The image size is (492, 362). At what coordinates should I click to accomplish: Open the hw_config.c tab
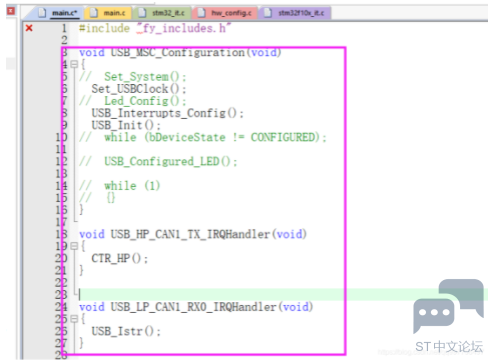pyautogui.click(x=226, y=13)
